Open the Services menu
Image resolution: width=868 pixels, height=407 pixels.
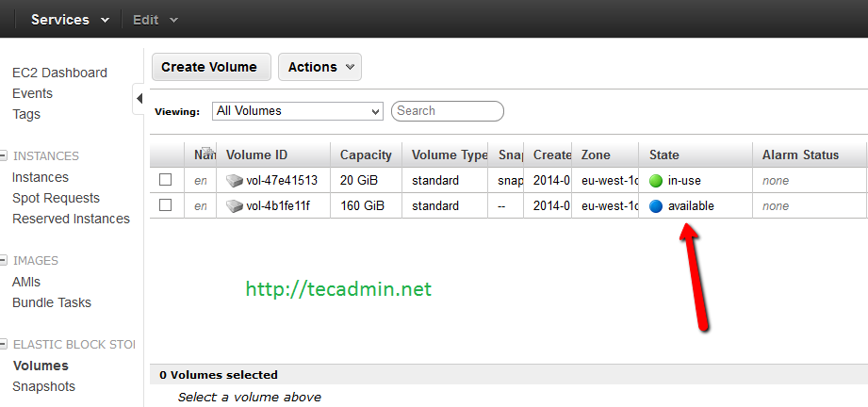[71, 20]
